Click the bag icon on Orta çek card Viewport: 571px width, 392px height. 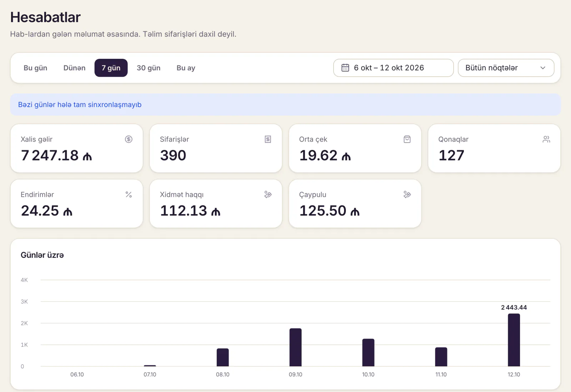click(407, 139)
